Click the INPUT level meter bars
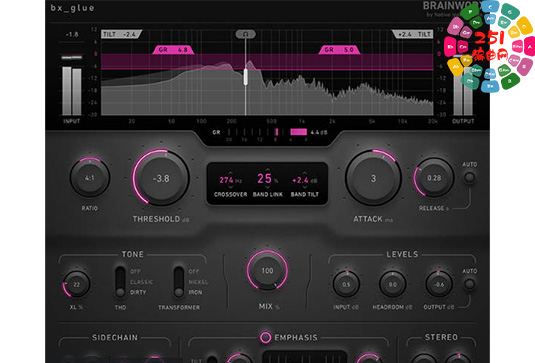This screenshot has width=535, height=363. point(72,90)
